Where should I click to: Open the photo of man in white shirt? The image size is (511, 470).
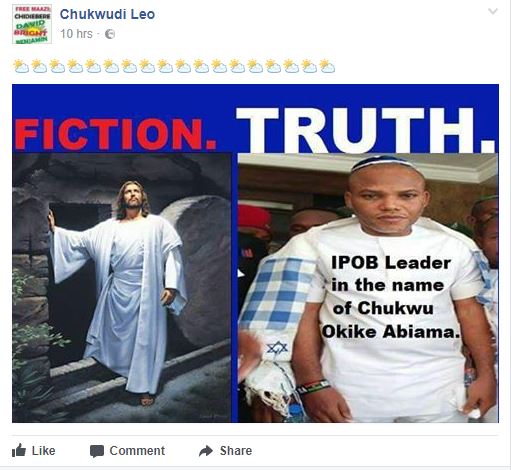[x=368, y=288]
